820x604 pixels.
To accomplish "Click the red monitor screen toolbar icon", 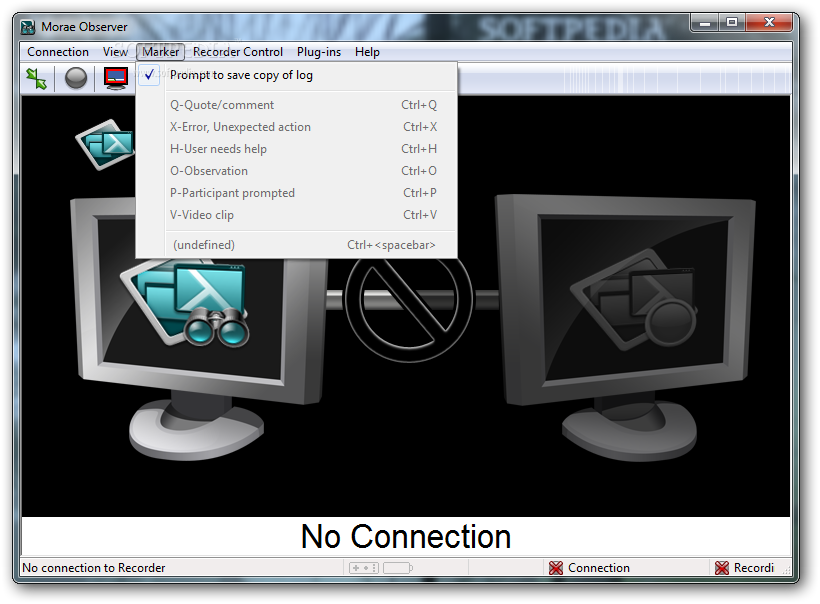I will (x=116, y=78).
